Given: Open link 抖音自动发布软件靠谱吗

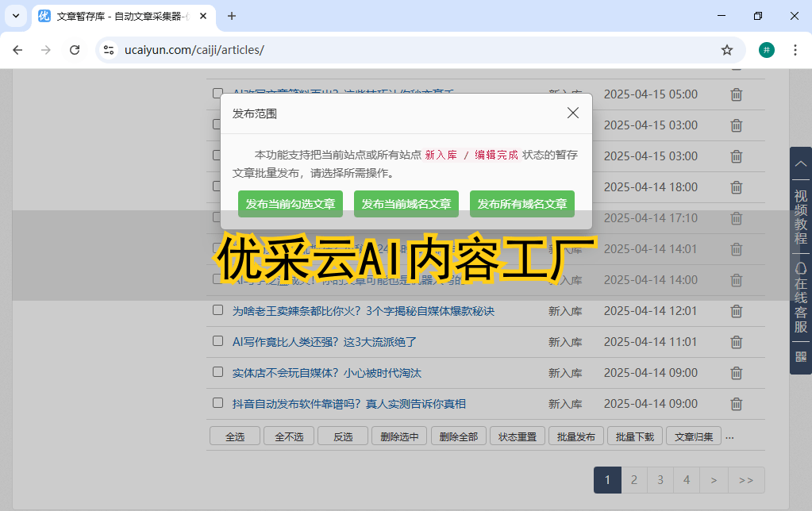Looking at the screenshot, I should pos(348,404).
